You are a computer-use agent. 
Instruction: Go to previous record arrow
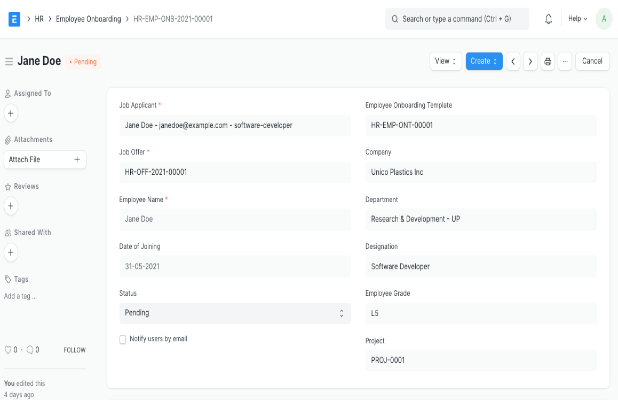513,61
